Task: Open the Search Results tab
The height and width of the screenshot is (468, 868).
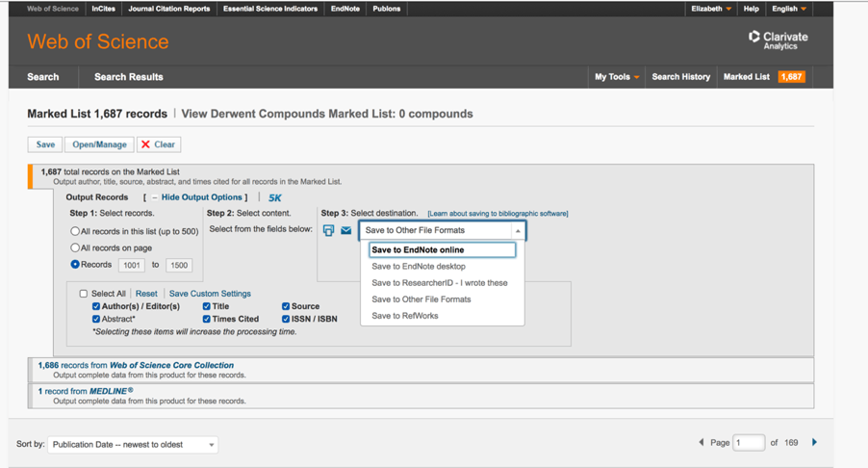Action: click(x=128, y=77)
